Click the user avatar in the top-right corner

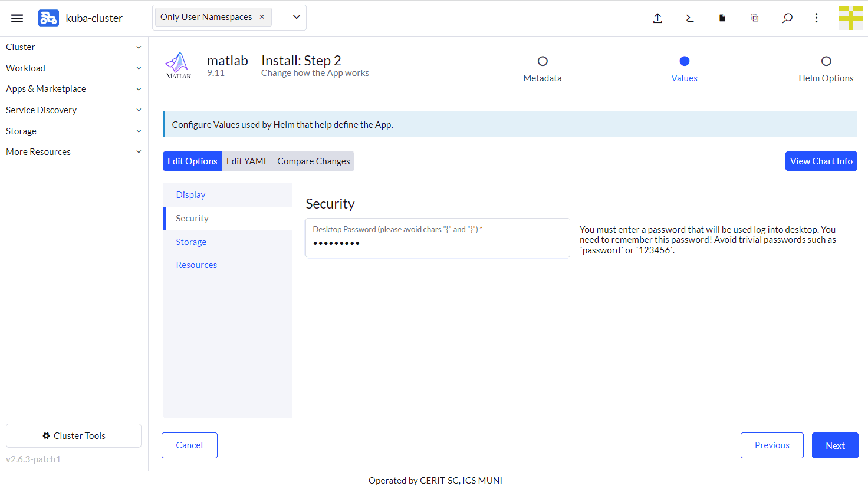pos(851,18)
